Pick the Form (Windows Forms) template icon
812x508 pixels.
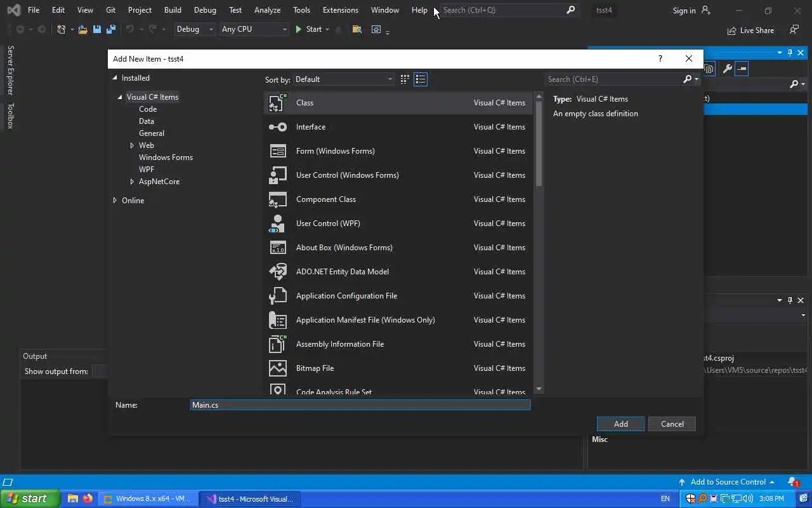point(278,151)
